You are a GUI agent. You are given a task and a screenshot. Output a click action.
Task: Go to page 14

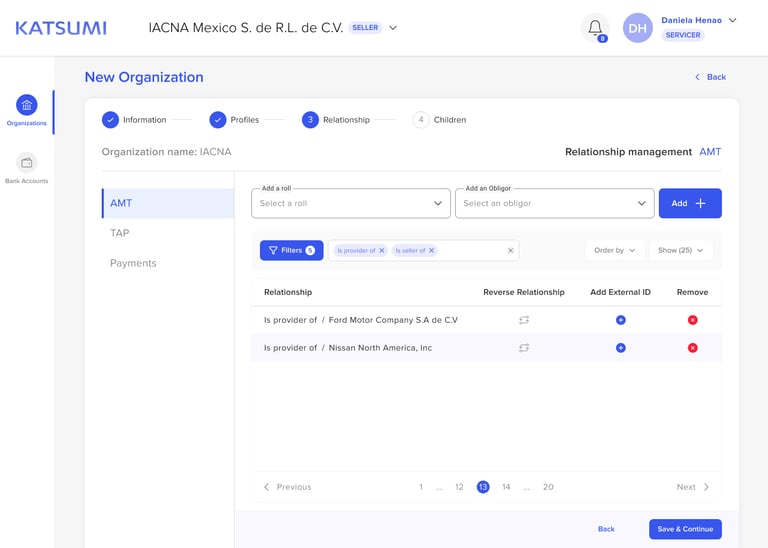[506, 487]
